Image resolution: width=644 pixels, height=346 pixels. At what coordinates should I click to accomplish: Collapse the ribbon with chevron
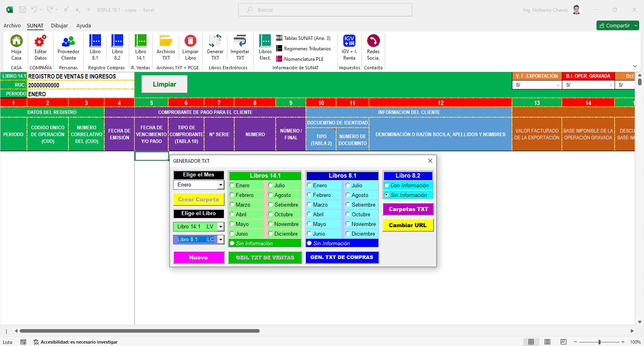[635, 66]
